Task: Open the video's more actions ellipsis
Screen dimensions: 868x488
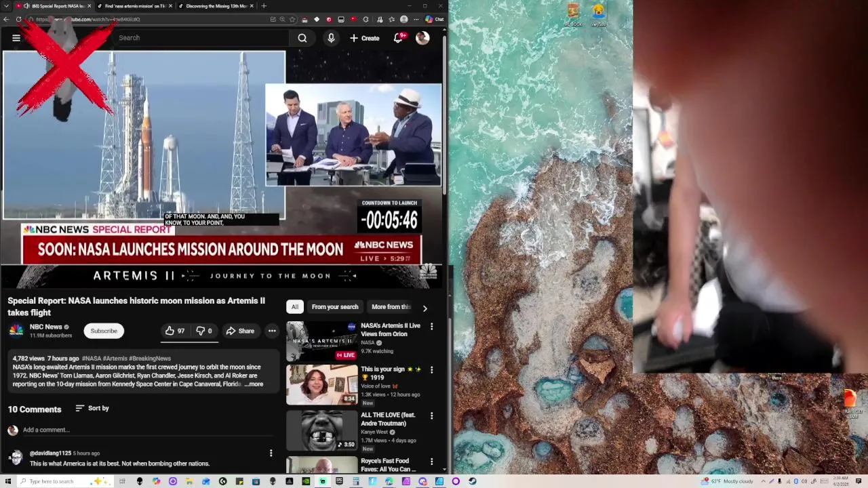Action: point(272,331)
